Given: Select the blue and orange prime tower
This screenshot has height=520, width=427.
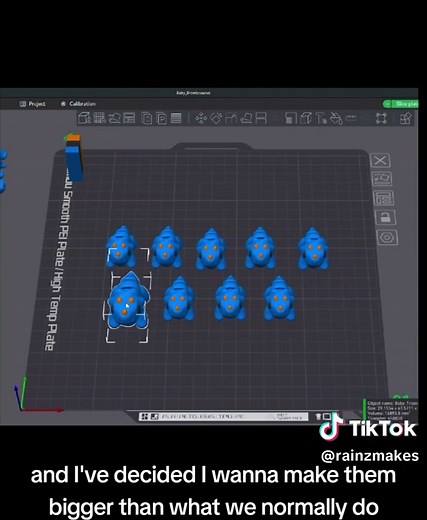Looking at the screenshot, I should 74,157.
